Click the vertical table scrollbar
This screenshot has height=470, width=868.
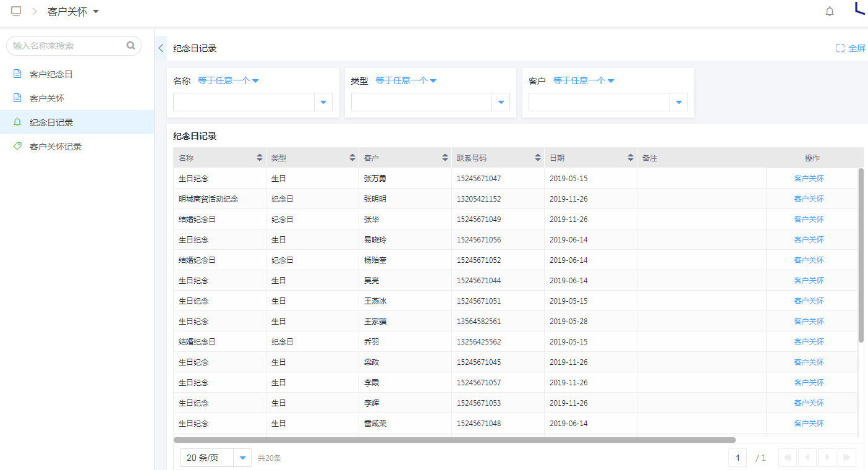click(861, 255)
